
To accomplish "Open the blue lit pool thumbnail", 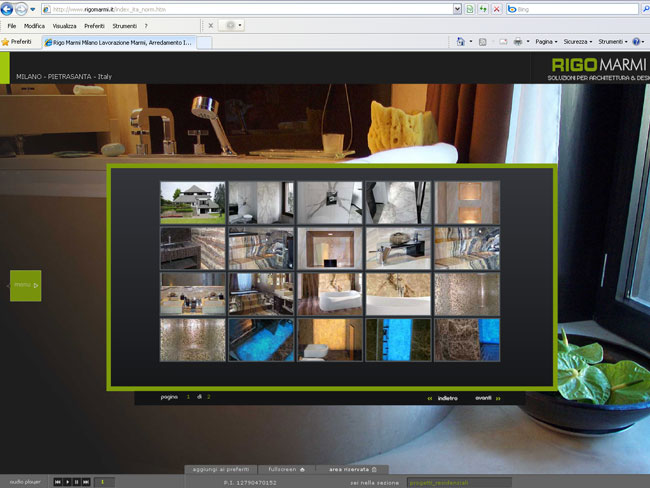I will coord(261,340).
